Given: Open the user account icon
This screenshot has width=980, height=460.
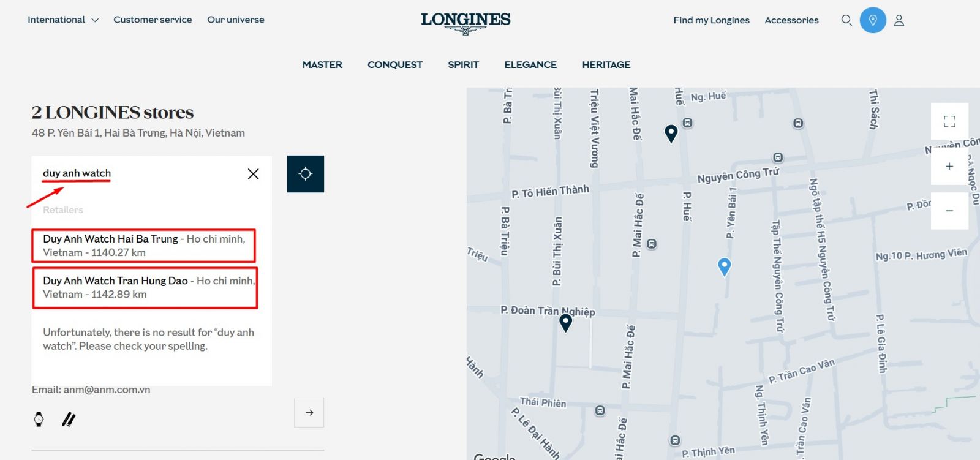Looking at the screenshot, I should pyautogui.click(x=899, y=20).
